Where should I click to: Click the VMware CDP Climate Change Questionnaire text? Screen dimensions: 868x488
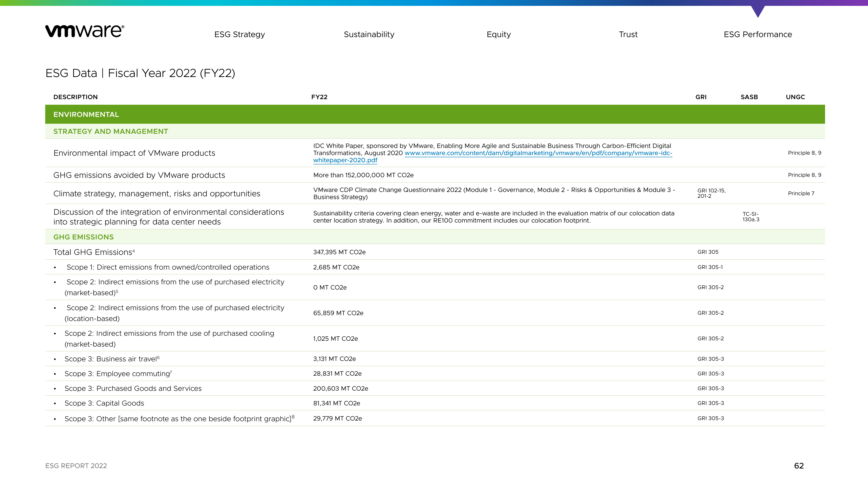pyautogui.click(x=494, y=193)
